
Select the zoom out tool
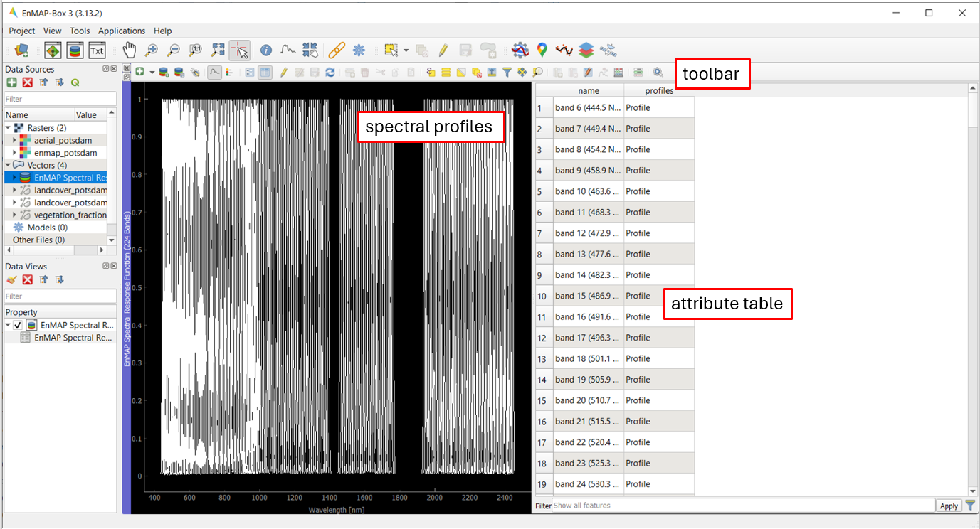pyautogui.click(x=173, y=50)
